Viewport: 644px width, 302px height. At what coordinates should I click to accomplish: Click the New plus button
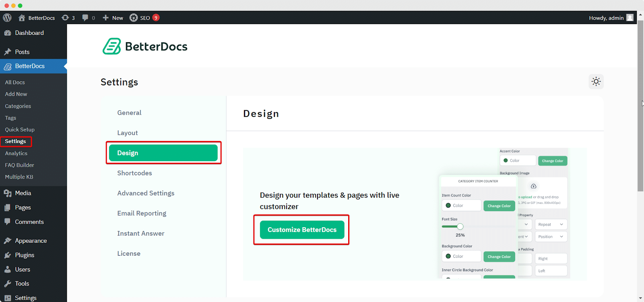pos(113,18)
